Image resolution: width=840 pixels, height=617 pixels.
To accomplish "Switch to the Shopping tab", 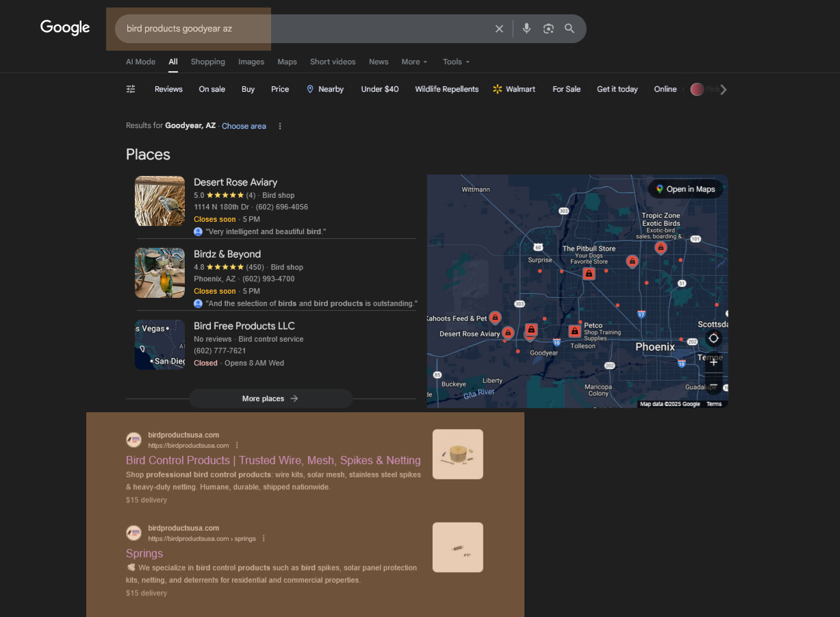I will pos(207,62).
